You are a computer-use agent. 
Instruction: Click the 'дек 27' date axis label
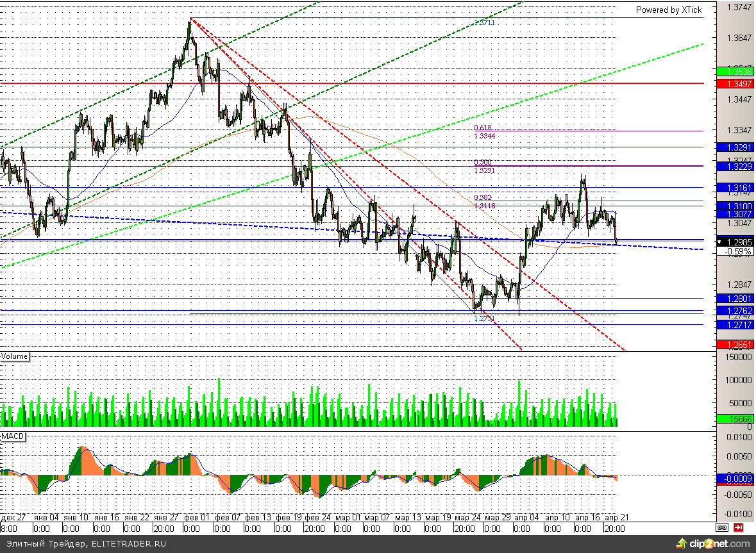(x=13, y=517)
